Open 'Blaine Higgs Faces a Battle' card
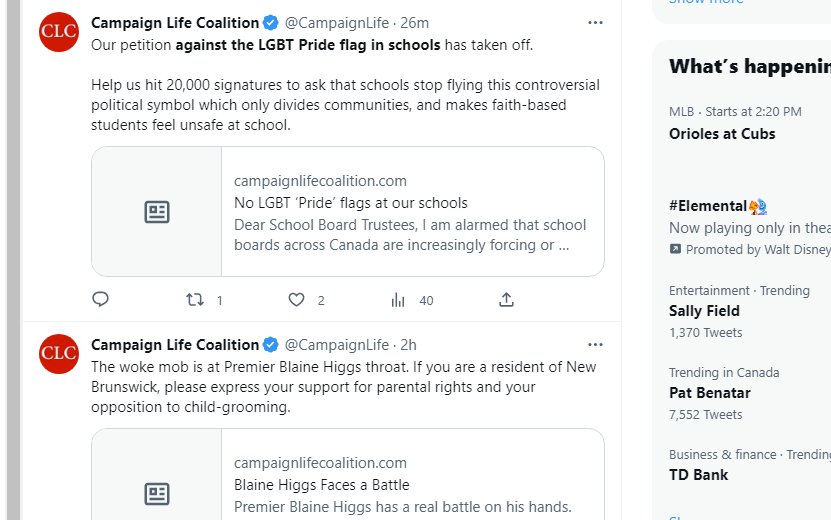This screenshot has width=831, height=520. click(x=348, y=474)
